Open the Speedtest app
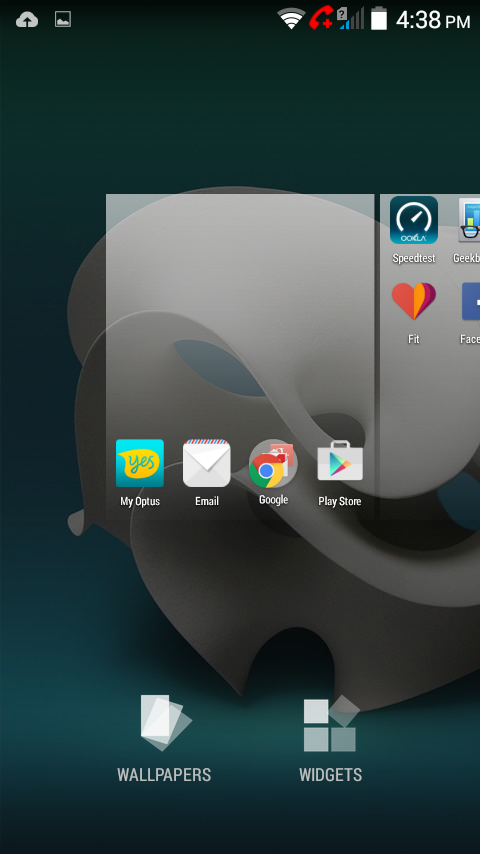 pyautogui.click(x=414, y=219)
